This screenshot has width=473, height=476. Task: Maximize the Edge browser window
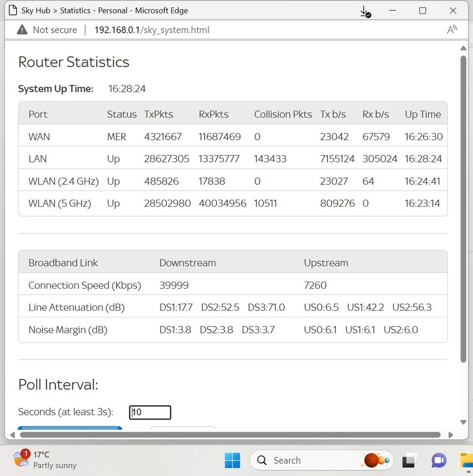coord(423,11)
